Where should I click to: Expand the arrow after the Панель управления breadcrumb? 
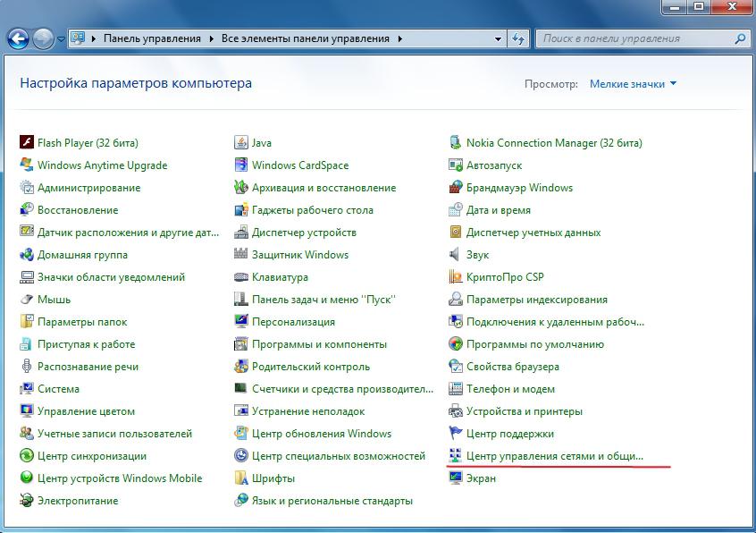[212, 39]
